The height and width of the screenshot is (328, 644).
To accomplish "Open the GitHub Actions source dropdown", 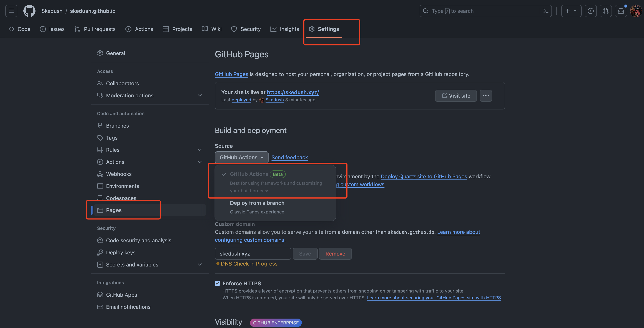I will [241, 157].
